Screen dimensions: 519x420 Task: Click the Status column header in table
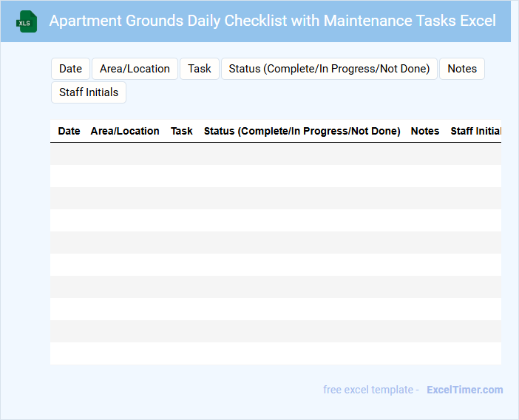pos(302,131)
